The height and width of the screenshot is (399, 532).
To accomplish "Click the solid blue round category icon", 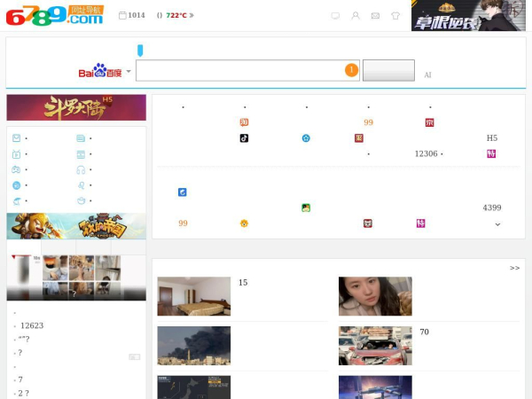I will 16,185.
